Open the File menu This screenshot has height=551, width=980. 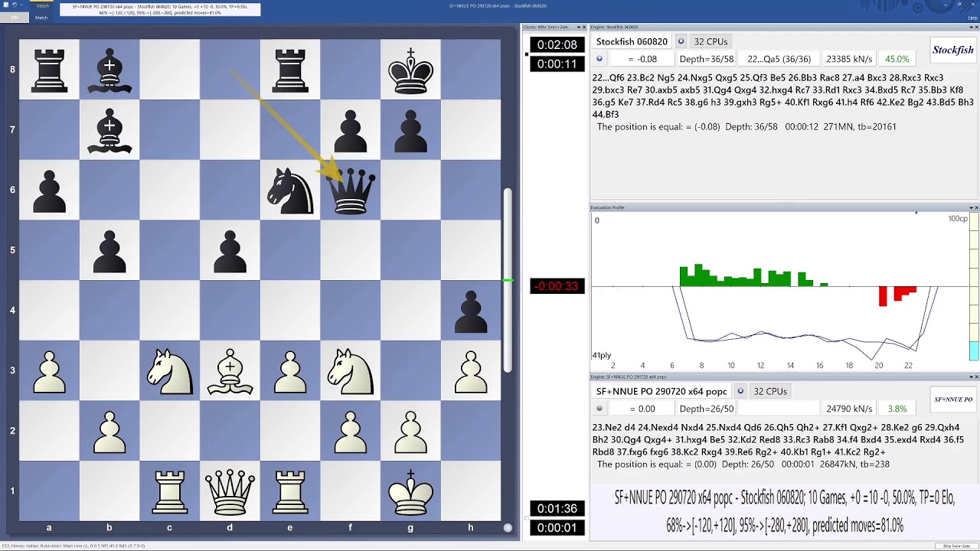coord(15,17)
